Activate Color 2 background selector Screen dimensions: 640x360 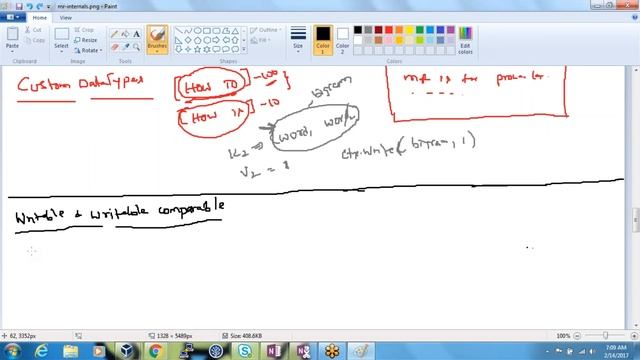pos(342,40)
